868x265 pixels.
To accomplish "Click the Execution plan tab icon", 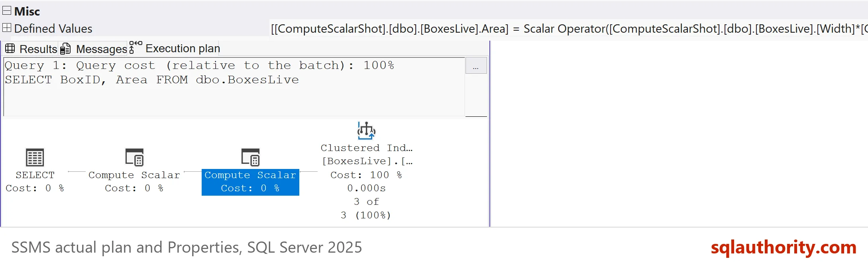I will click(x=136, y=47).
